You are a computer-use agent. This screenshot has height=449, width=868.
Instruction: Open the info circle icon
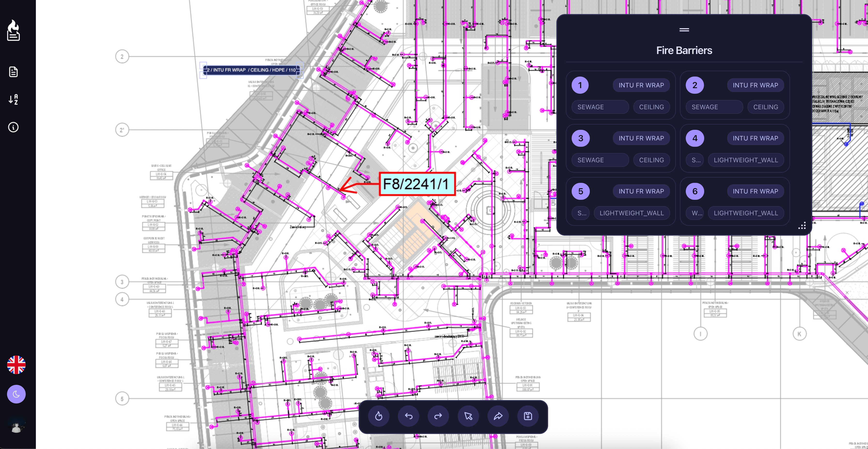tap(13, 127)
